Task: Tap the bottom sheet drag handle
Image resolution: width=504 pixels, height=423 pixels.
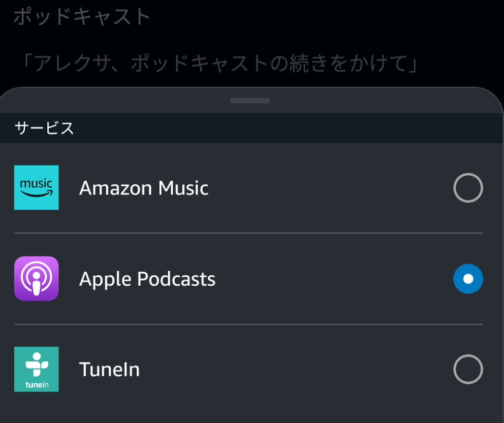Action: click(250, 100)
